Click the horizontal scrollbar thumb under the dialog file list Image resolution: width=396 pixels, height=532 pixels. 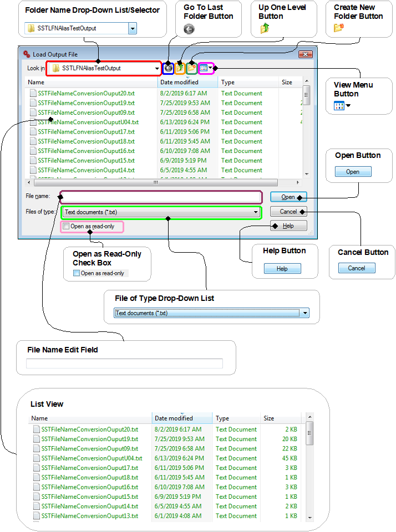tap(155, 182)
